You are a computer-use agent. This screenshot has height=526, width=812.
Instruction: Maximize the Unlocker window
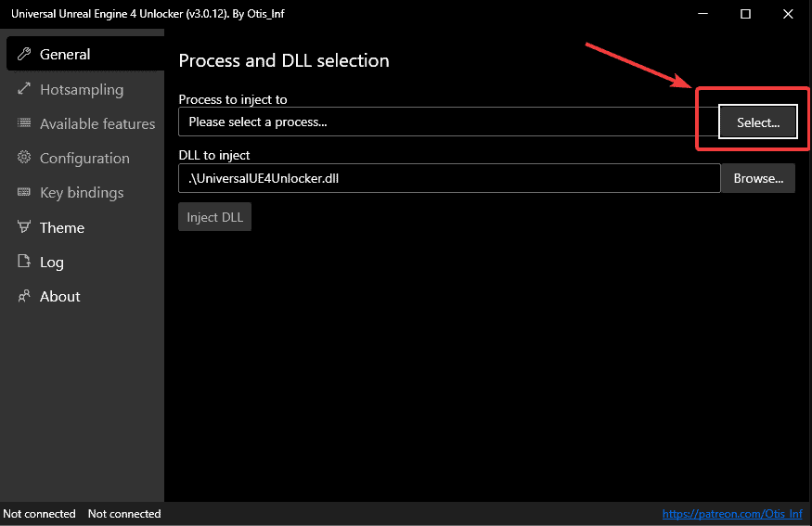[745, 14]
